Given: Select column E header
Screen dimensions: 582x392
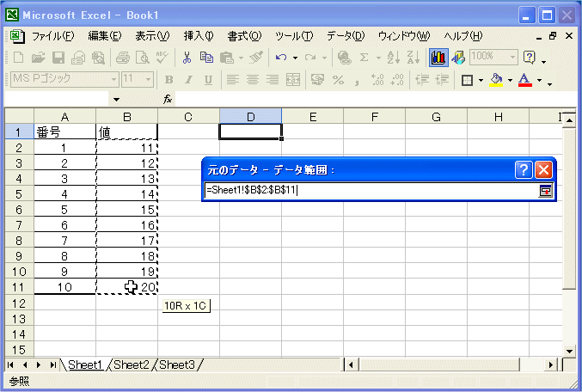Looking at the screenshot, I should pos(313,117).
